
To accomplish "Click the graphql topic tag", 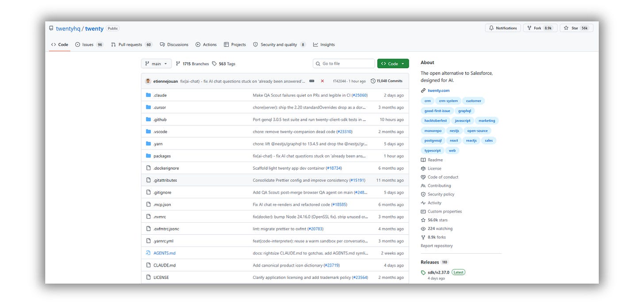I will (x=464, y=111).
